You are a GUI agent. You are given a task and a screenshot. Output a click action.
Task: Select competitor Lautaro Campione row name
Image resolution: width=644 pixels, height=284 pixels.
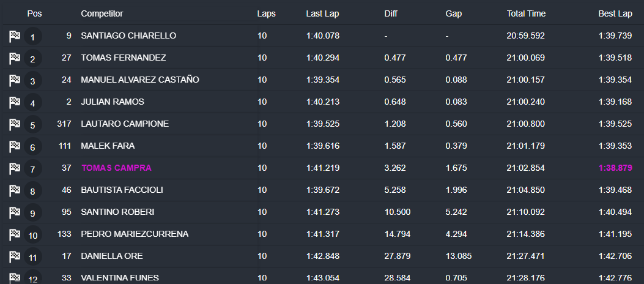pos(125,124)
